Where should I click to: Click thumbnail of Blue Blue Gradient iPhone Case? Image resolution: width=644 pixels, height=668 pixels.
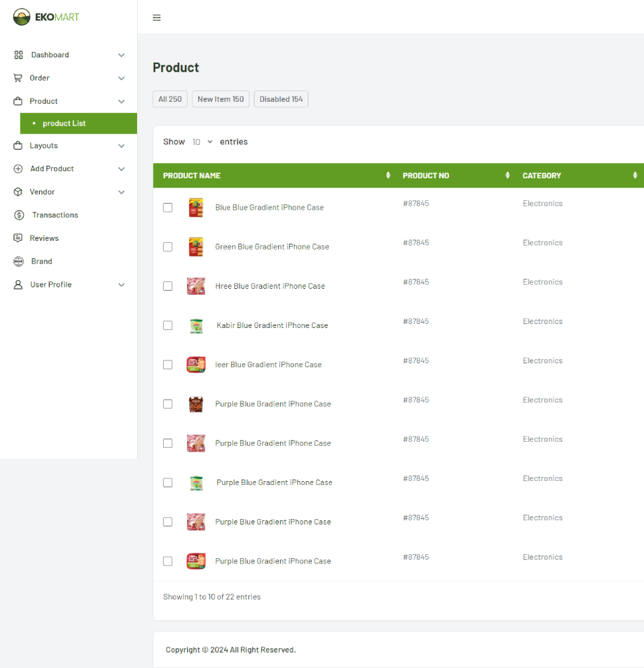coord(196,208)
